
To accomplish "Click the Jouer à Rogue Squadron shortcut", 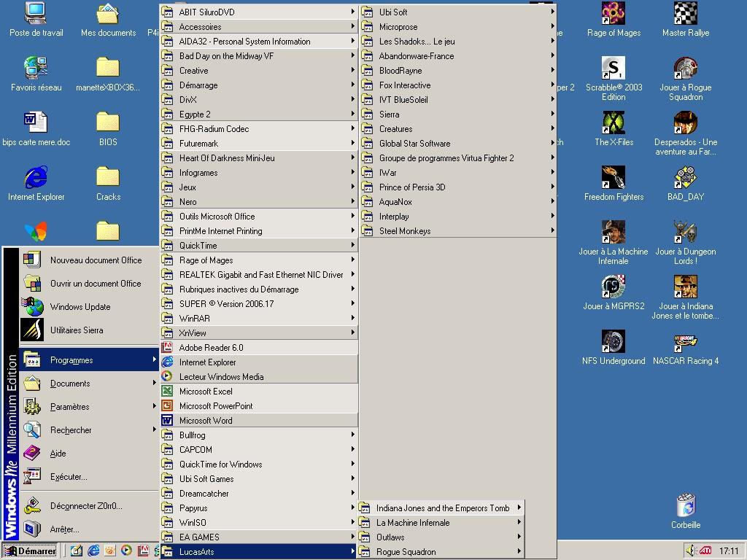I will tap(686, 79).
